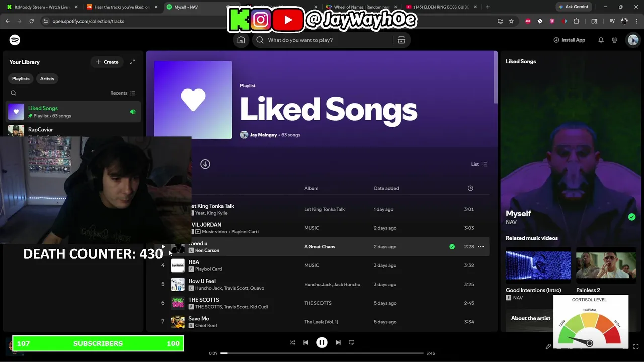Pause the current song
This screenshot has height=362, width=644.
coord(322,342)
